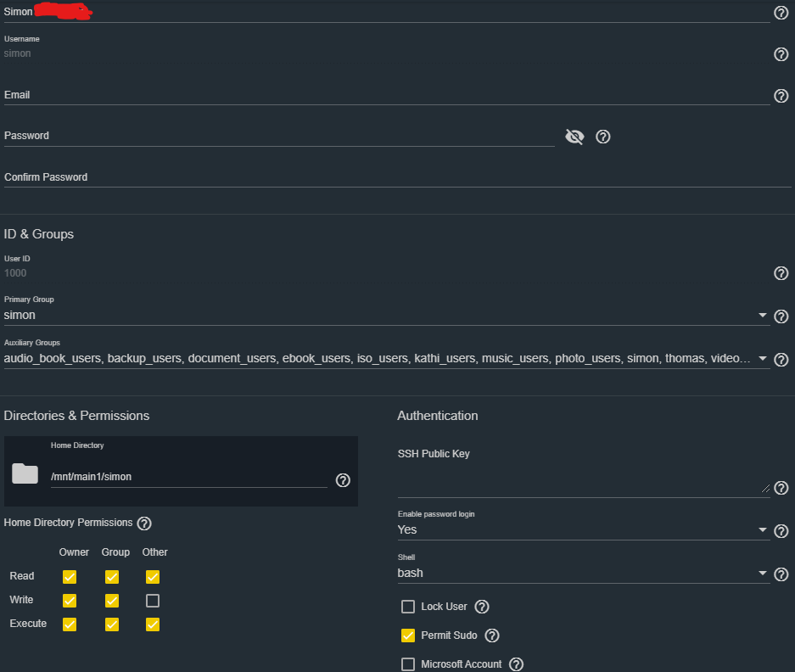Open help icon beside Email field
Screen dimensions: 795x672
(x=781, y=96)
